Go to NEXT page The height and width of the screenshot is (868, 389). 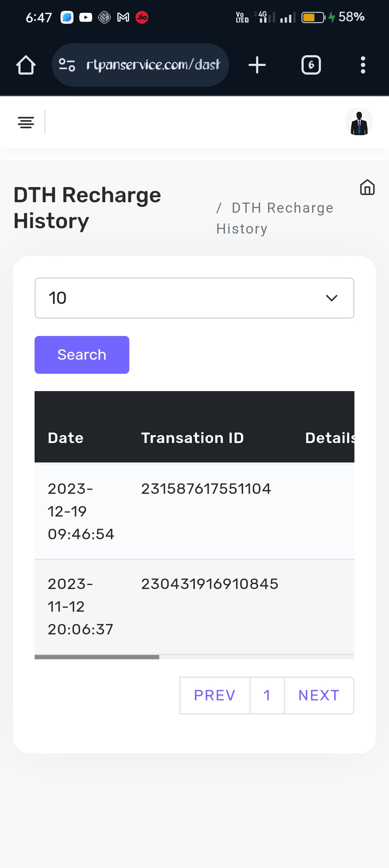[x=319, y=695]
